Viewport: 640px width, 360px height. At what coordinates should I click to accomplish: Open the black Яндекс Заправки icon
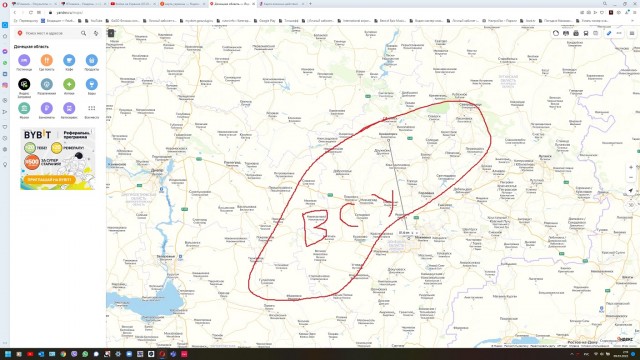click(24, 84)
